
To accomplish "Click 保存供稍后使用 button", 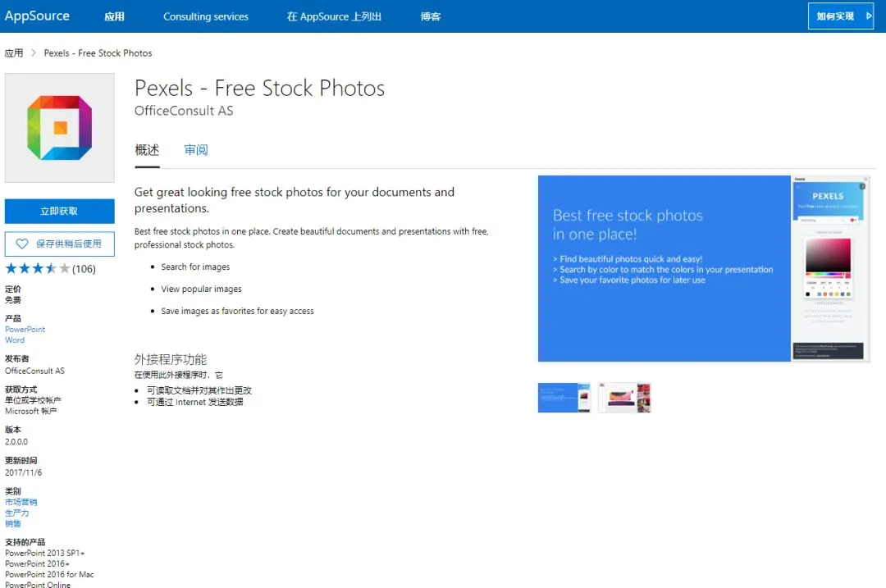I will pyautogui.click(x=59, y=244).
